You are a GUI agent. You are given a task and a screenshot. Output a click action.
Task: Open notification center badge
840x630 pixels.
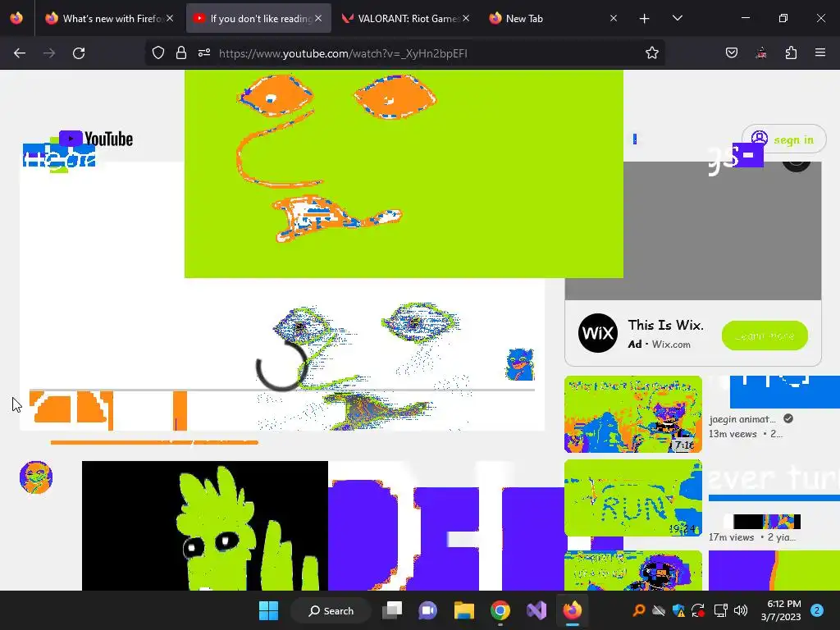[x=817, y=610]
